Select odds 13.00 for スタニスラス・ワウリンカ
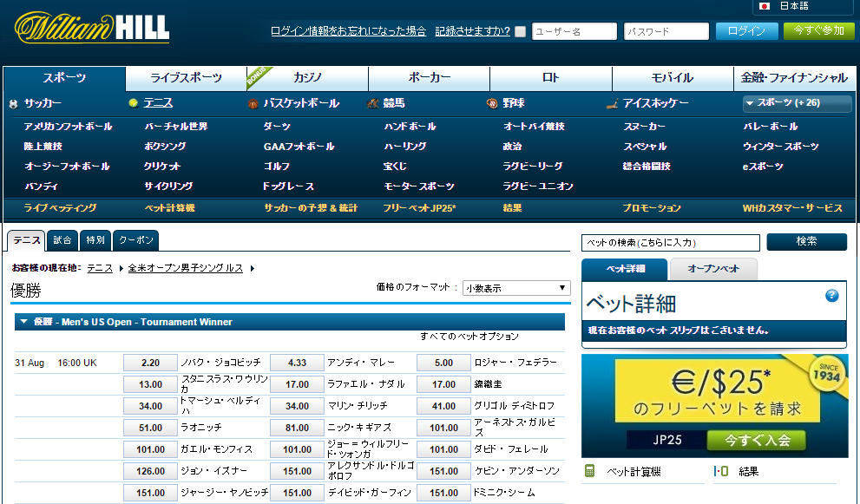Image resolution: width=860 pixels, height=504 pixels. tap(150, 384)
